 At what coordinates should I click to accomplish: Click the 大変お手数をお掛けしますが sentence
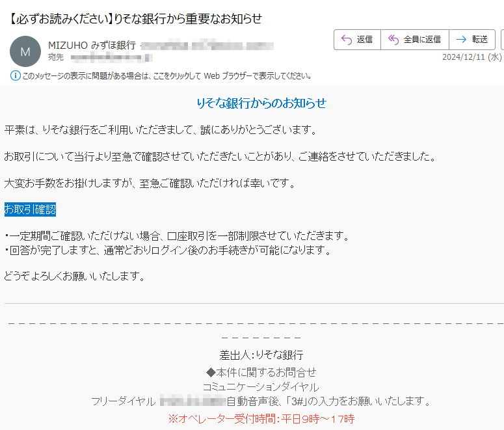coord(150,183)
